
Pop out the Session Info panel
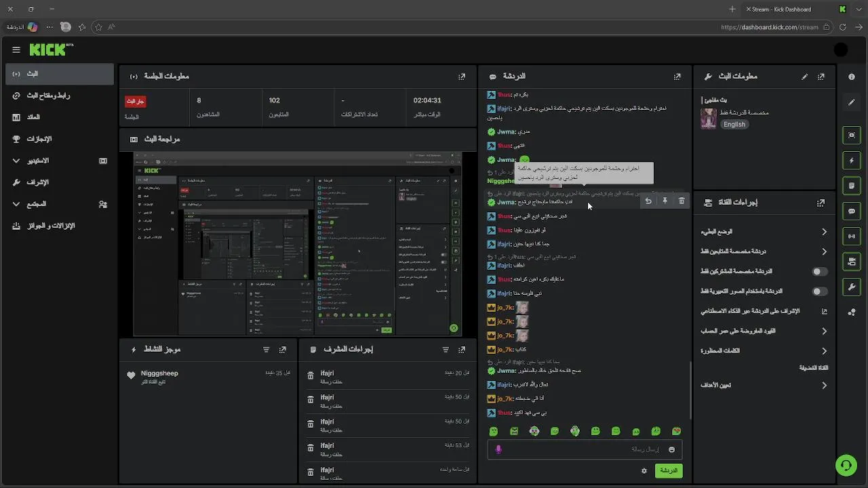(x=462, y=77)
